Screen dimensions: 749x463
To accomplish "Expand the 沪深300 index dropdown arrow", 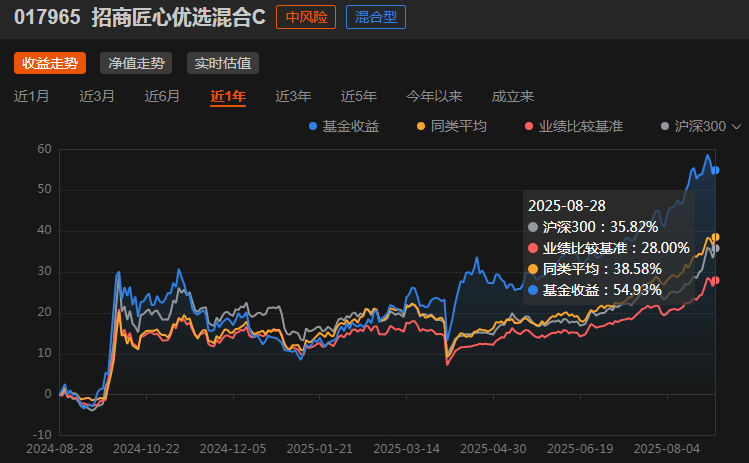I will point(737,127).
